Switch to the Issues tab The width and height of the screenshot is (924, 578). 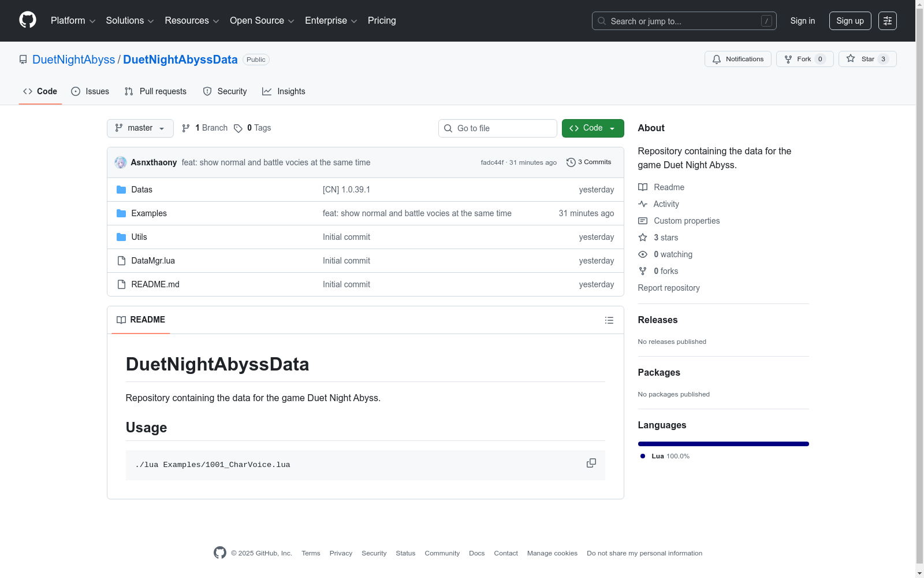pyautogui.click(x=90, y=91)
